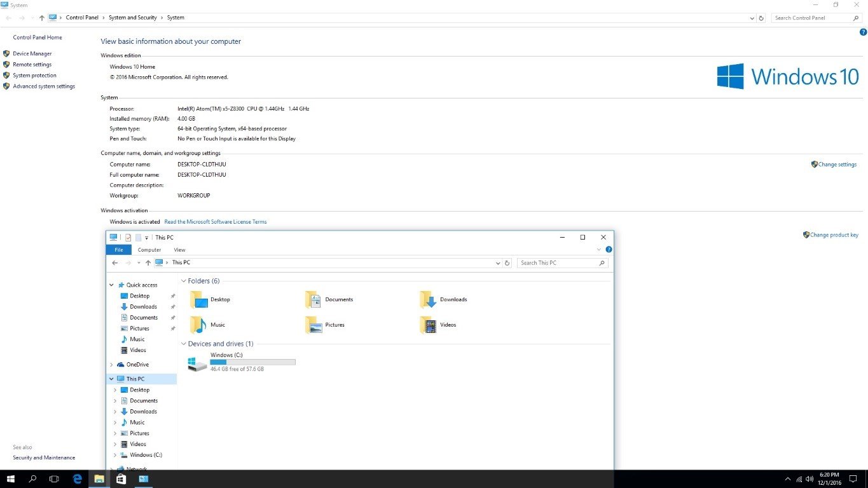The height and width of the screenshot is (488, 868).
Task: Open the Videos folder icon in Folders
Action: pyautogui.click(x=429, y=325)
